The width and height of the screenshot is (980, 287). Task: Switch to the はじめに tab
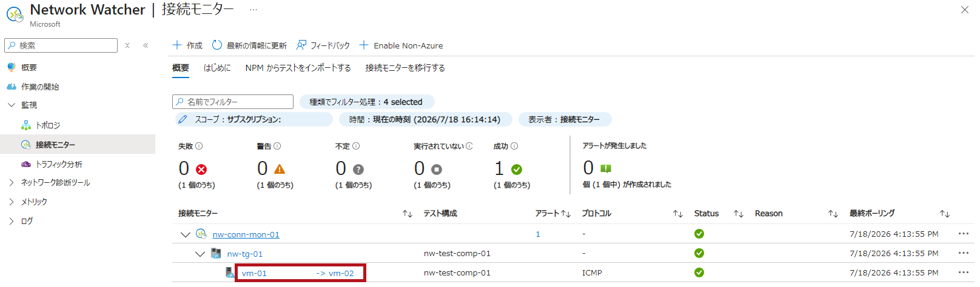pos(217,68)
